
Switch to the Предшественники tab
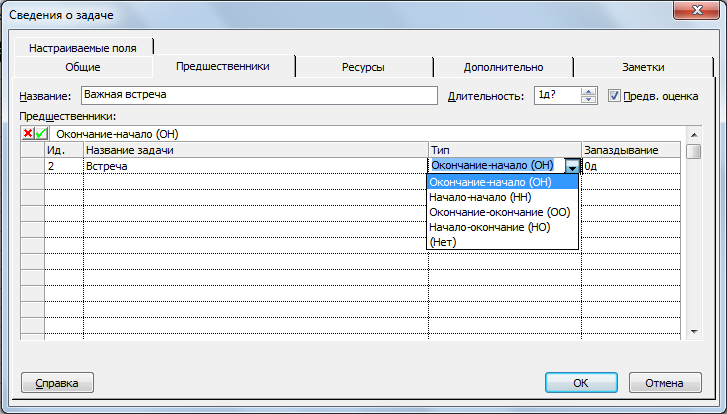click(x=223, y=66)
